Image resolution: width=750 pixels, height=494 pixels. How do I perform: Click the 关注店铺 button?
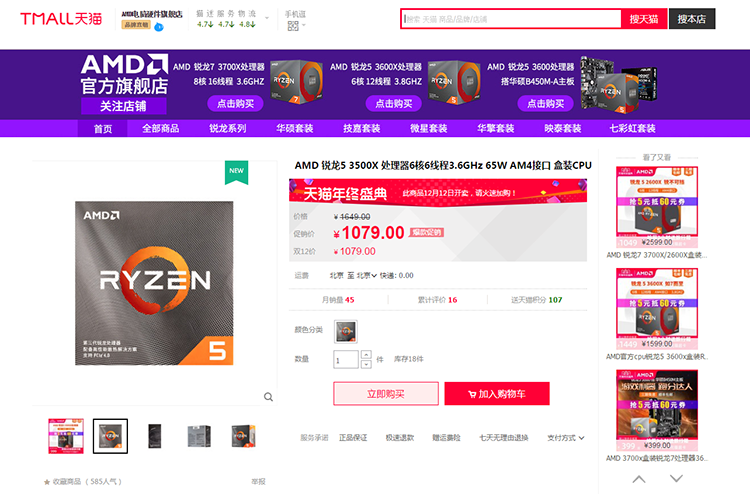pyautogui.click(x=123, y=106)
